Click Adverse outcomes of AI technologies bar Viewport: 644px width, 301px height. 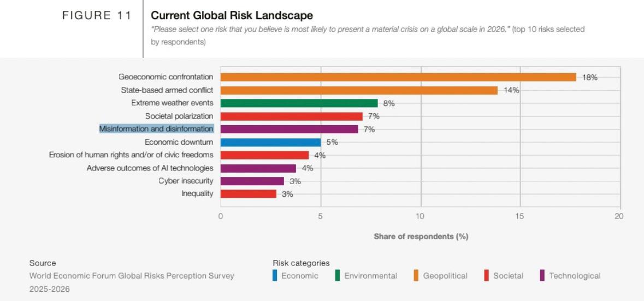pos(258,168)
